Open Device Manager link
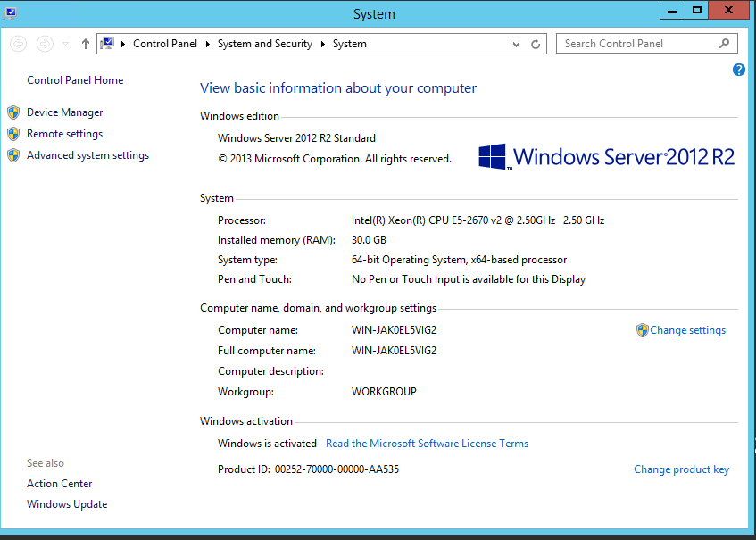The width and height of the screenshot is (756, 540). pyautogui.click(x=64, y=112)
